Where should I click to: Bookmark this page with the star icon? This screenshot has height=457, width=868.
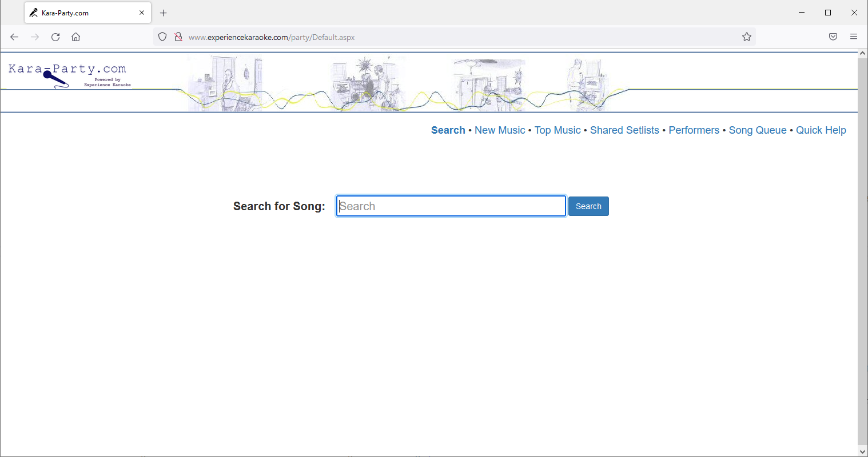(746, 37)
